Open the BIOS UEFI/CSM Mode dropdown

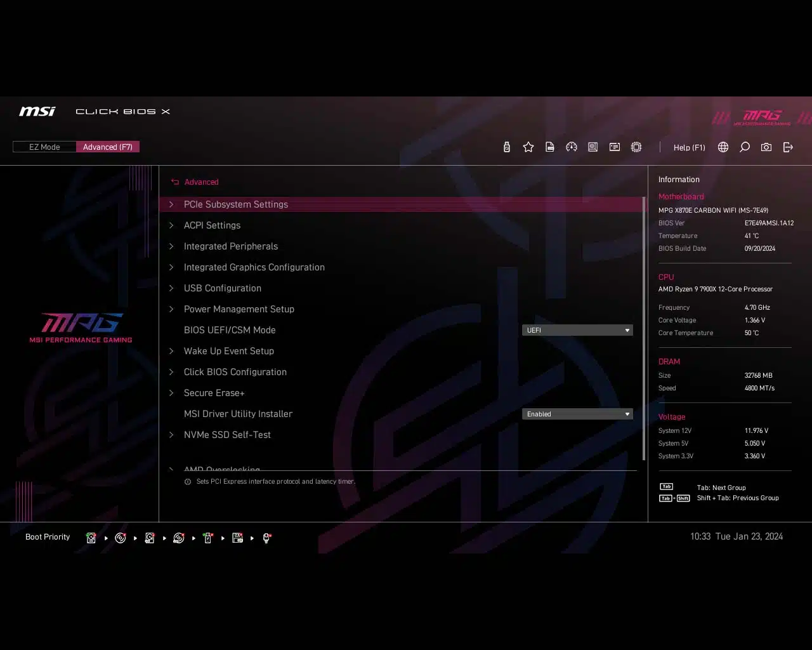tap(577, 330)
